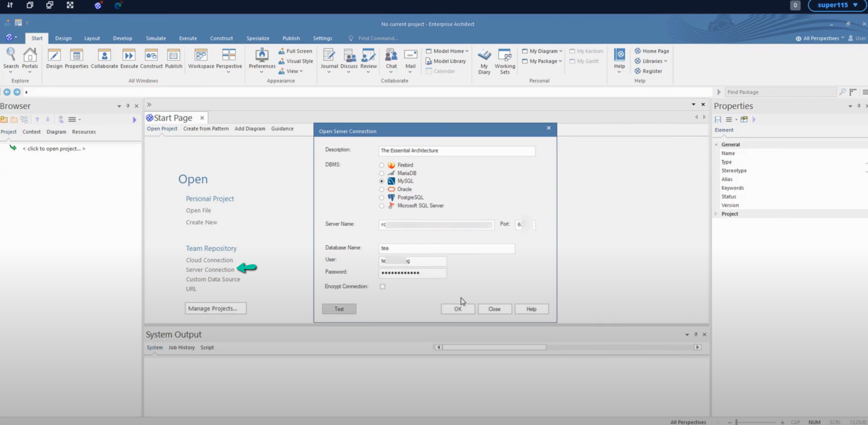Open My Diary icon
The width and height of the screenshot is (868, 425).
484,61
